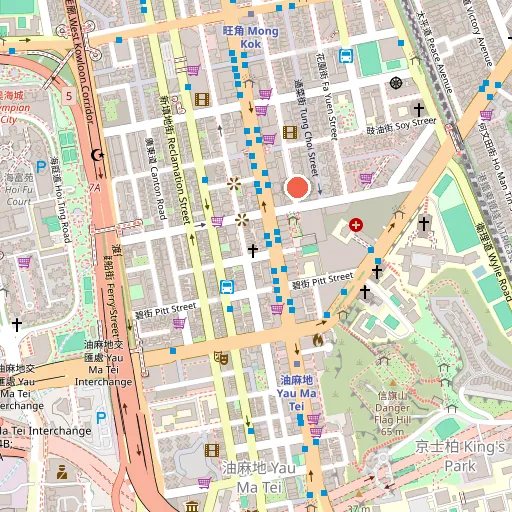512x512 pixels.
Task: Open the bus station icon near Fa Yuen Street
Action: 346,56
